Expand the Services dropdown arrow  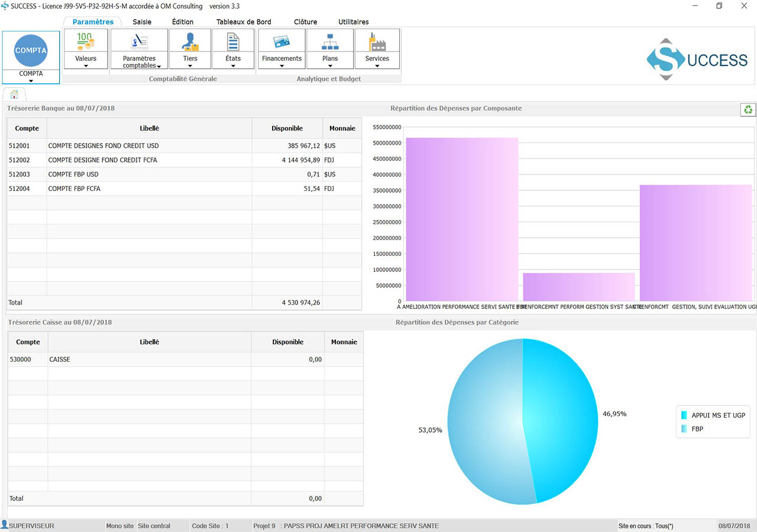(377, 66)
